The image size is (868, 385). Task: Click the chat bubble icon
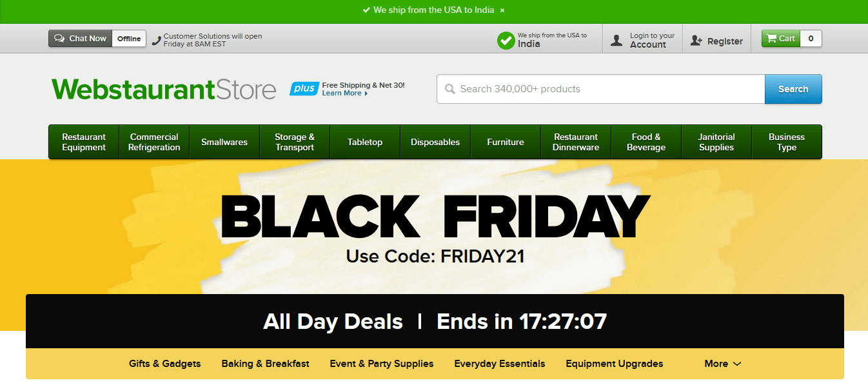point(59,39)
